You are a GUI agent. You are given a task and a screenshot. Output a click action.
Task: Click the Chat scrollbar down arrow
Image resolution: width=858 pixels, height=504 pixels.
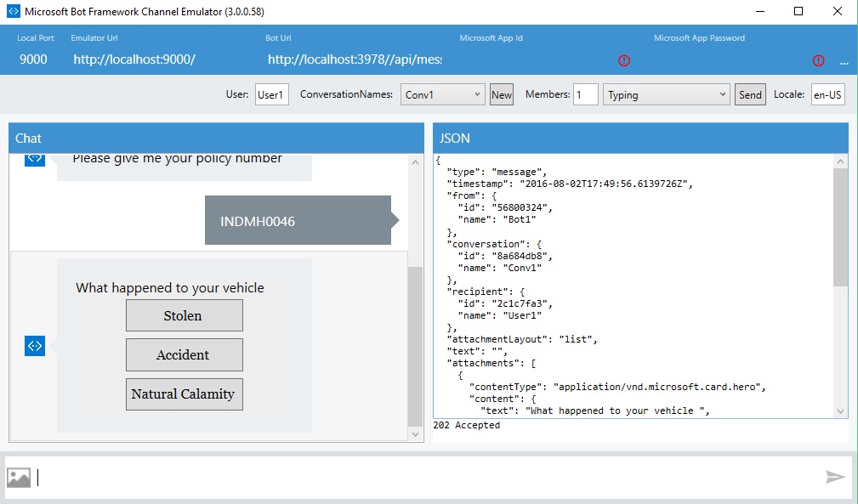(x=415, y=434)
